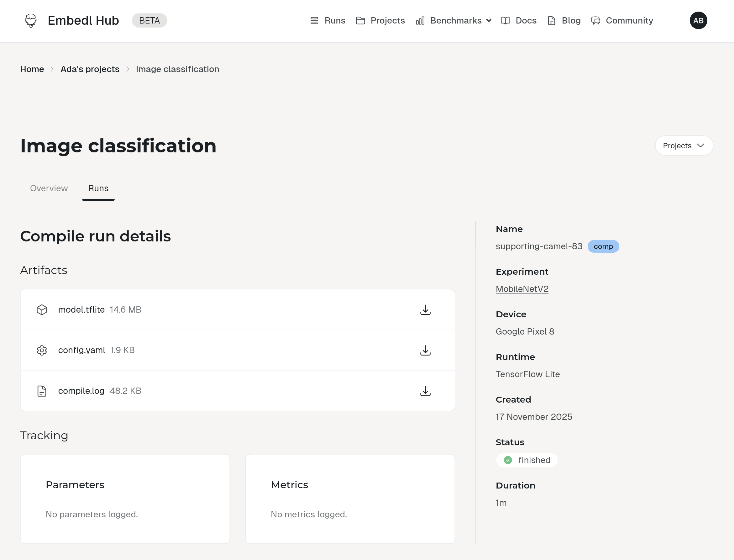Click the comp tag badge
Viewport: 734px width, 560px height.
click(603, 246)
